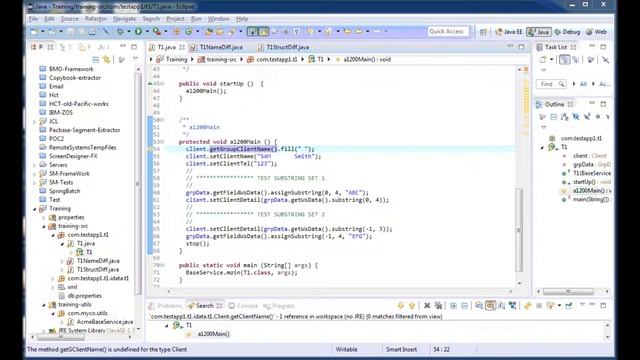Open the File menu
The width and height of the screenshot is (640, 360).
33,19
